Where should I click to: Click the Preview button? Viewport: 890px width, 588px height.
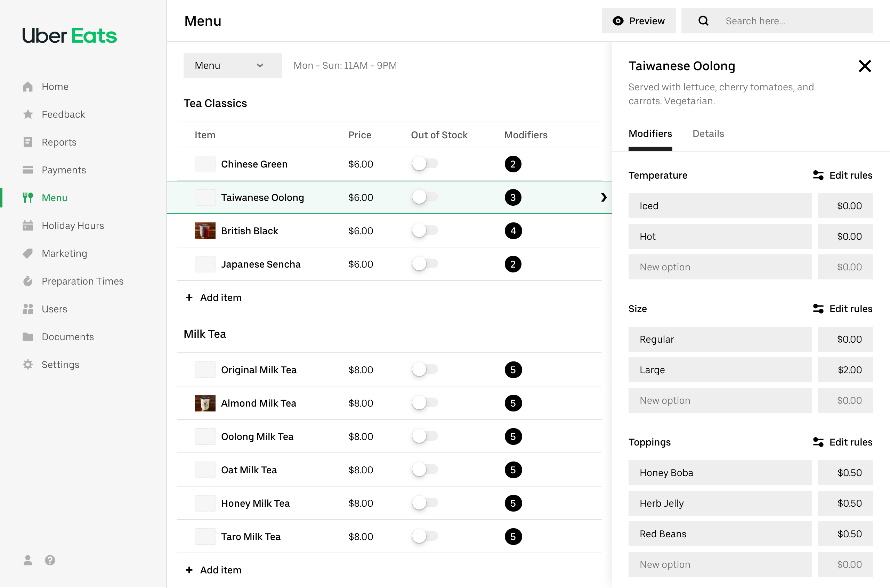639,21
